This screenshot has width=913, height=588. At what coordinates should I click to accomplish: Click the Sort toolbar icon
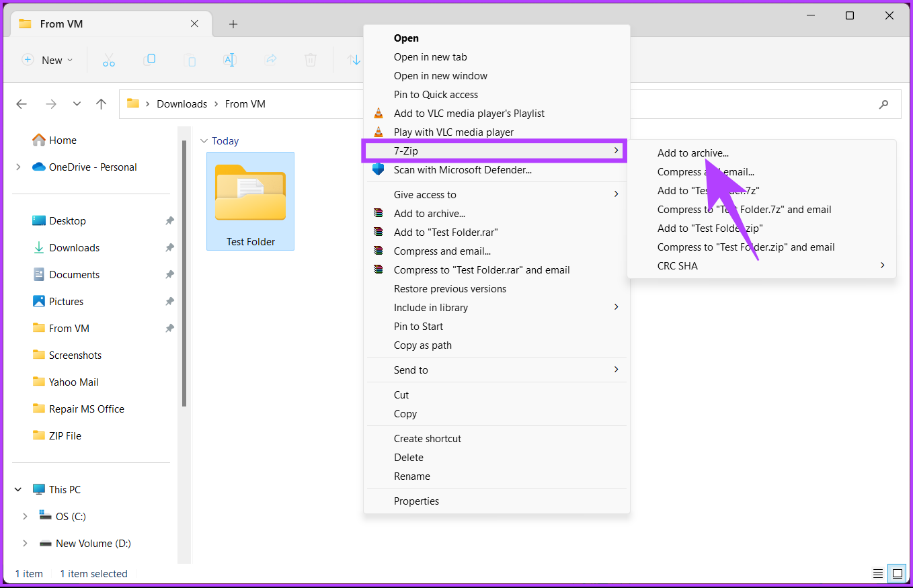[x=354, y=60]
